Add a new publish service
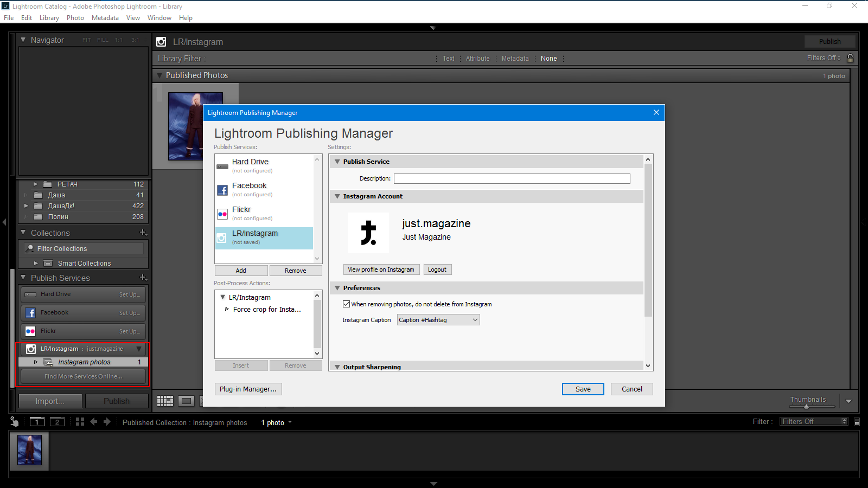 point(241,271)
